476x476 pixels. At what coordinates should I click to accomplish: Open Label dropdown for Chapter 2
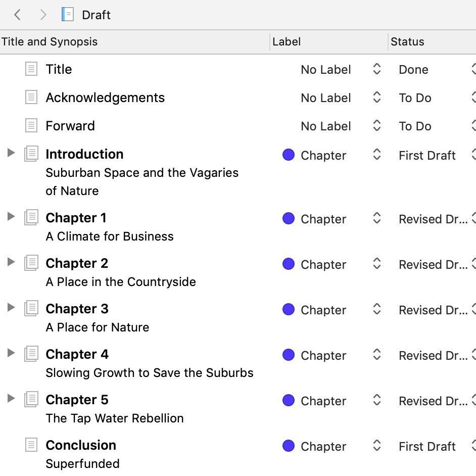(x=376, y=264)
